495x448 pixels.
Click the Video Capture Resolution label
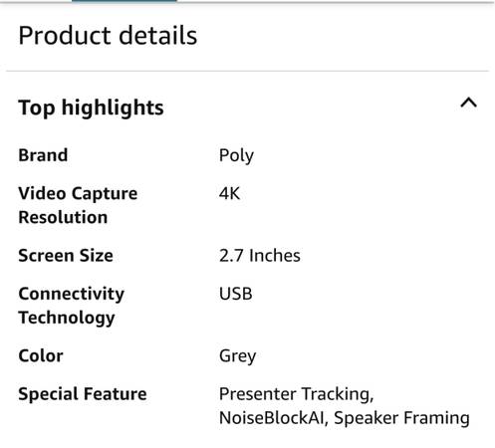click(x=78, y=205)
